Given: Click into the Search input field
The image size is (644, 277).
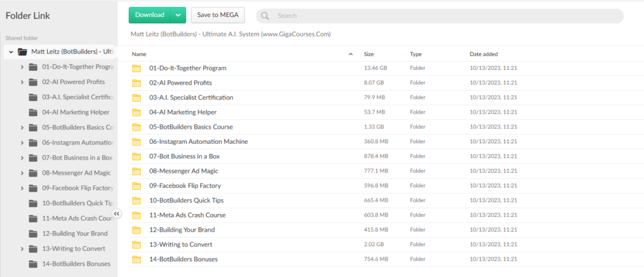Looking at the screenshot, I should pos(440,16).
